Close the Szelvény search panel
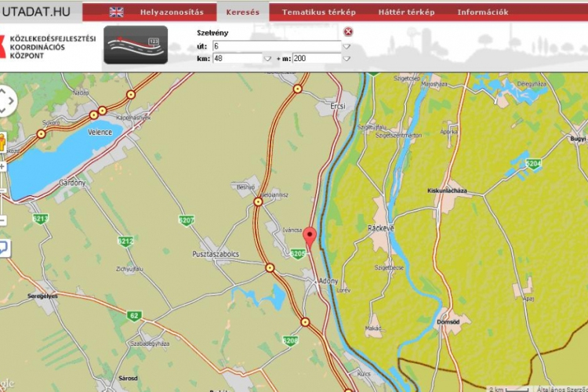Viewport: 588px width, 392px height. (348, 32)
